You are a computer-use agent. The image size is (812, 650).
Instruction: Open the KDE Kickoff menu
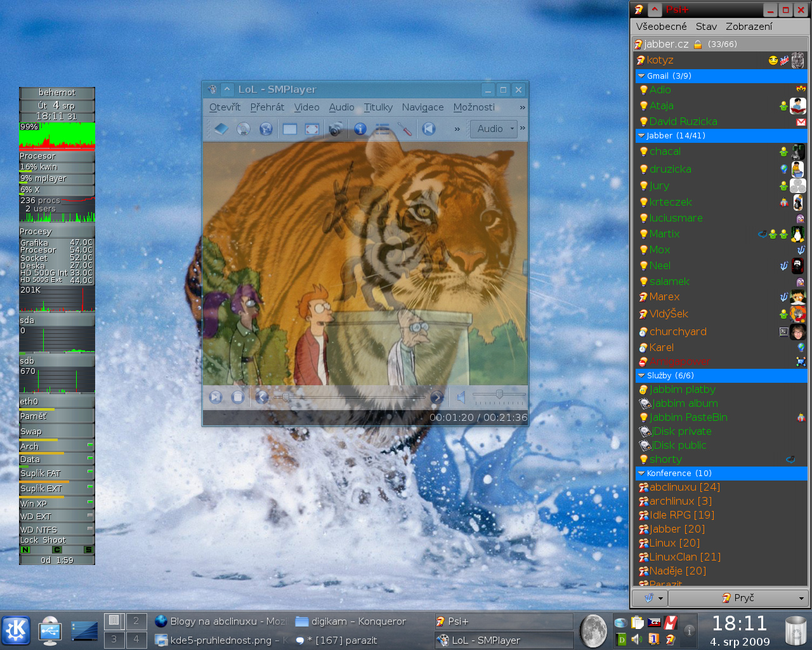click(x=16, y=630)
